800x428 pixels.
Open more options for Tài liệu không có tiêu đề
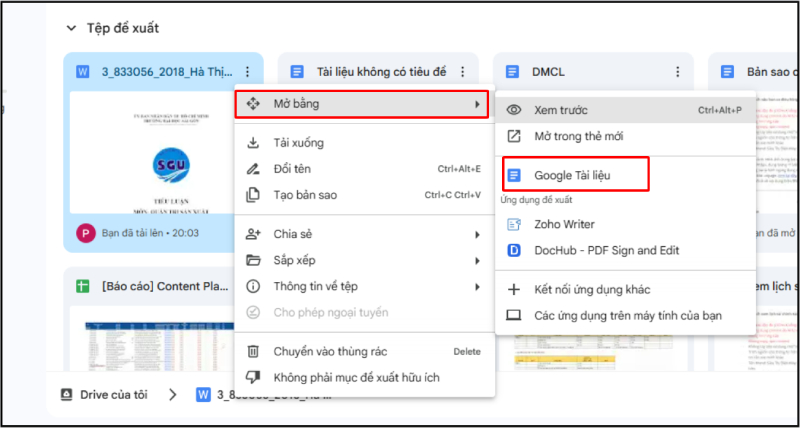click(462, 72)
